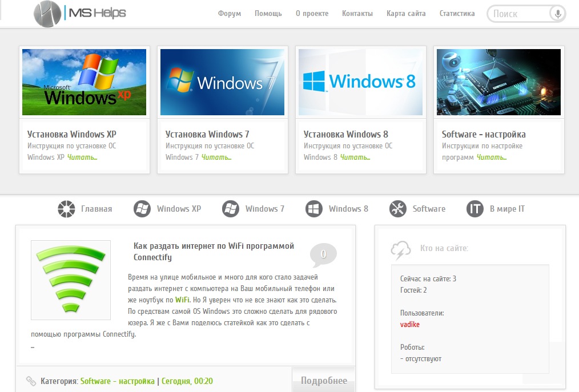Click Читать under Установка Windows 8
Viewport: 579px width, 392px height.
click(355, 157)
